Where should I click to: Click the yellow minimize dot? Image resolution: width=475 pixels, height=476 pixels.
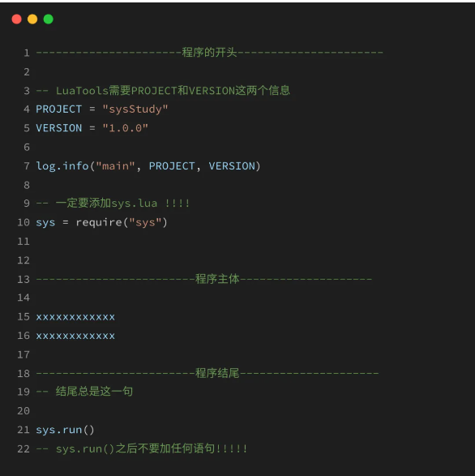click(x=32, y=19)
